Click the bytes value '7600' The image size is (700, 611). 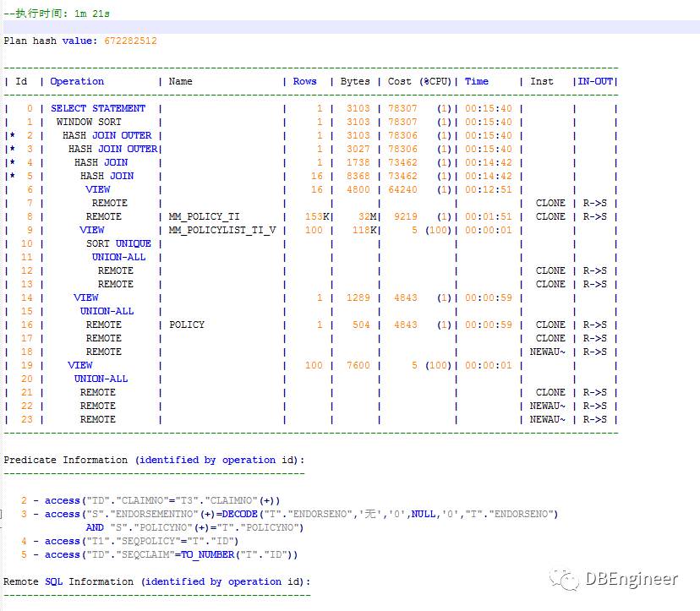click(x=358, y=365)
